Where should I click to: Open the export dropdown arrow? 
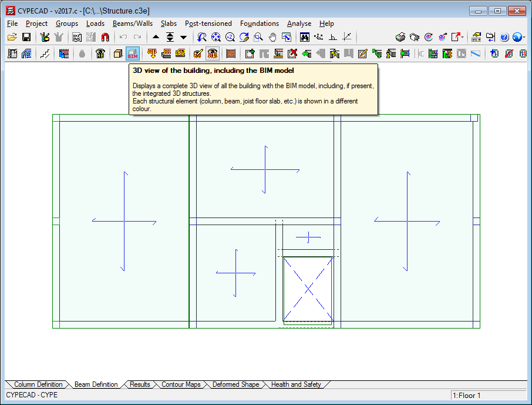[x=463, y=37]
